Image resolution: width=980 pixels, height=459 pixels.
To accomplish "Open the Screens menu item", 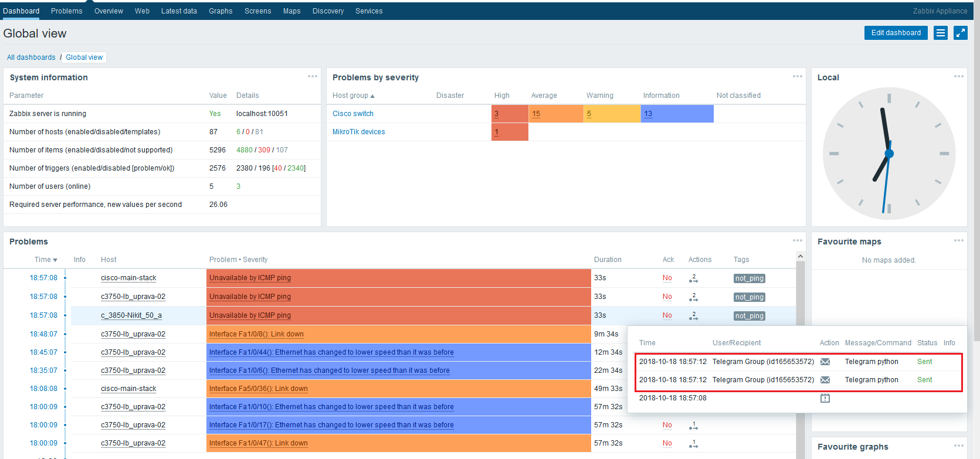I will tap(257, 11).
